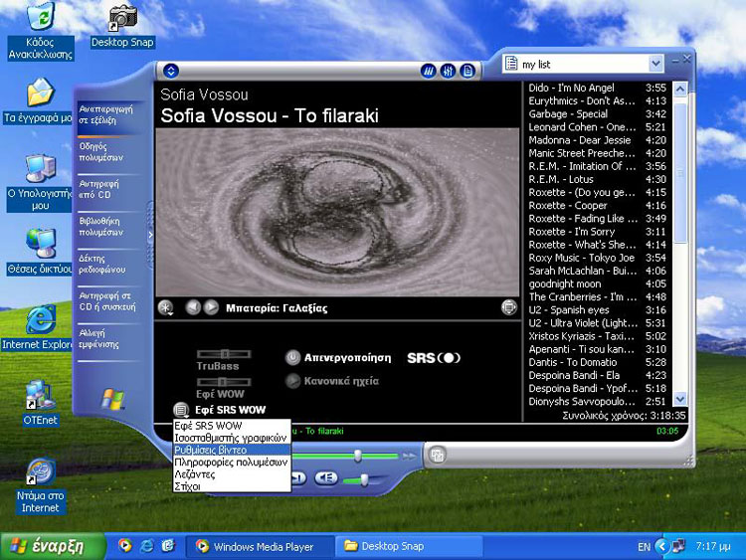Click the seek bar slider handle
This screenshot has height=560, width=746.
pos(357,456)
